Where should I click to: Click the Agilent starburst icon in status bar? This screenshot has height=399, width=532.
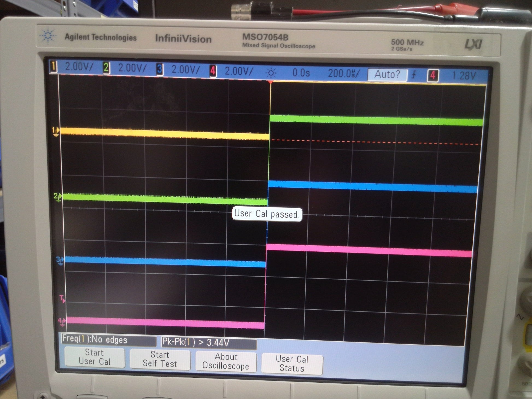[x=271, y=73]
